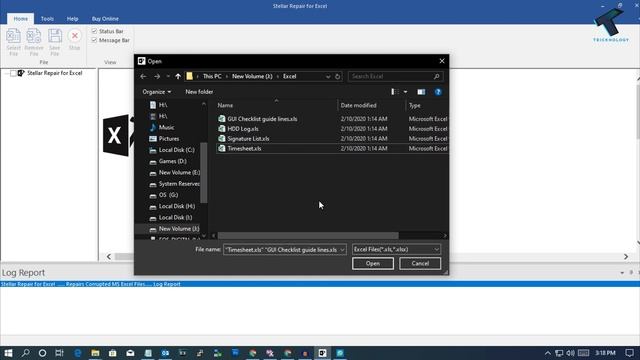Toggle the preview pane icon

[421, 92]
